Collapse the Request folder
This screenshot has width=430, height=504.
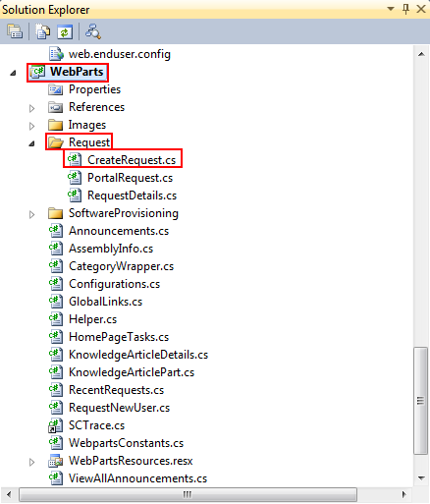pyautogui.click(x=31, y=143)
